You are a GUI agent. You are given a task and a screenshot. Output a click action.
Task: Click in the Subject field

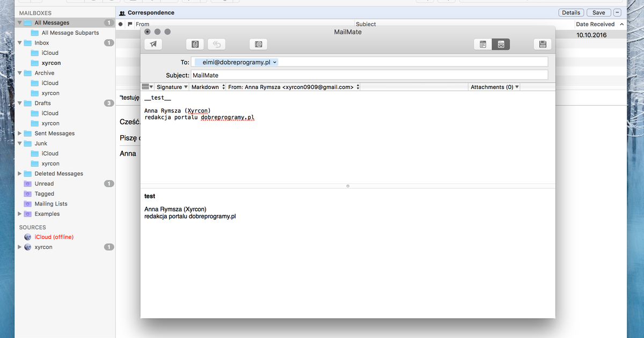point(369,75)
